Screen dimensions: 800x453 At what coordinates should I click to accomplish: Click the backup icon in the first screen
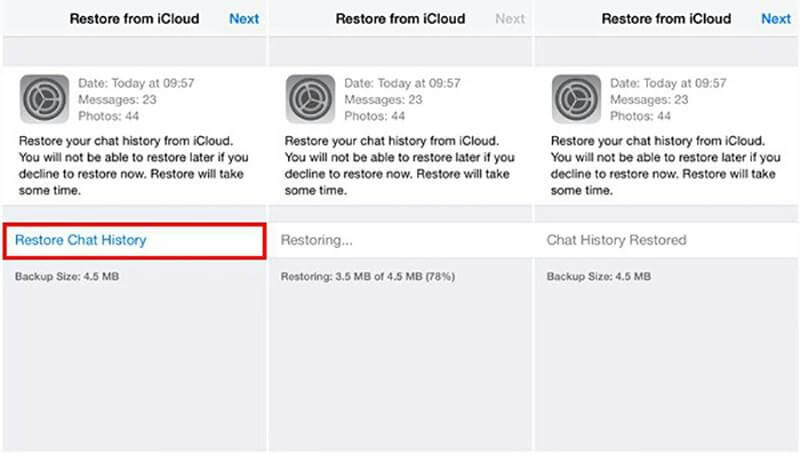tap(44, 99)
